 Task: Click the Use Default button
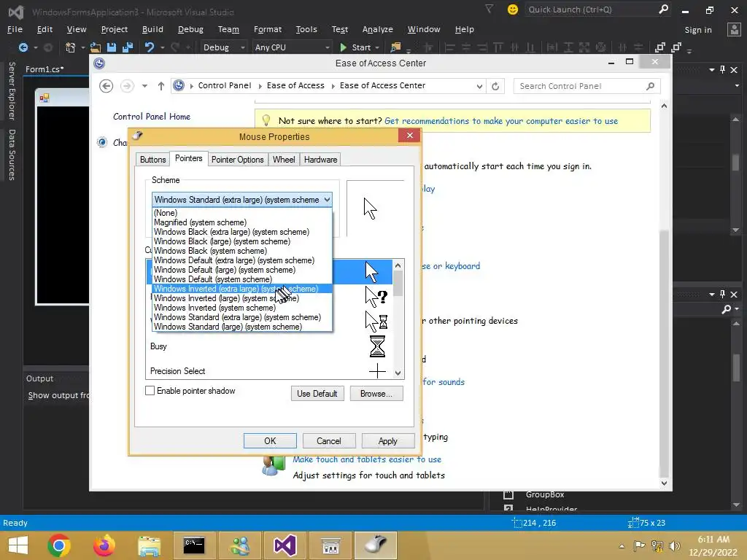[x=317, y=393]
